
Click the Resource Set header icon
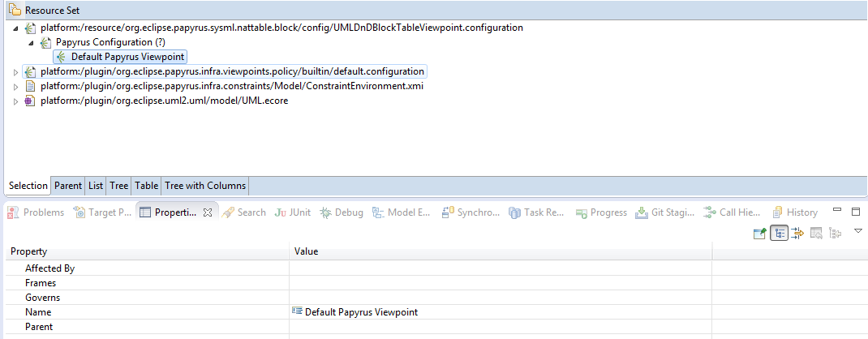pos(15,10)
